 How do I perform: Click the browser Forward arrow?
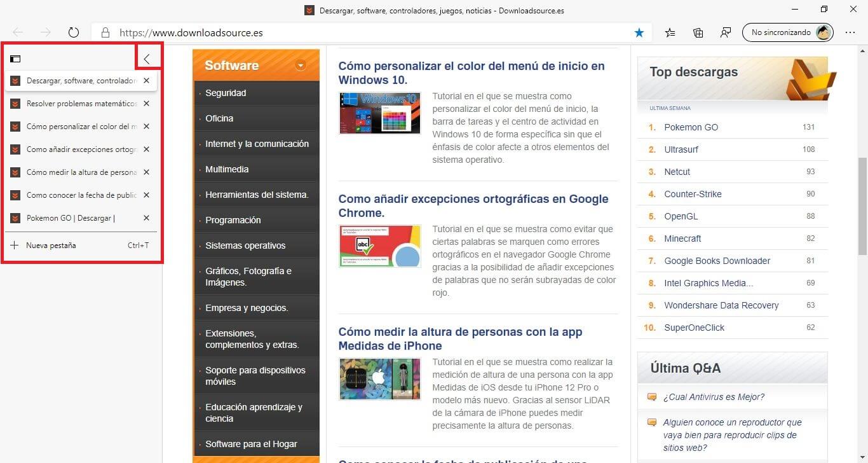[45, 32]
